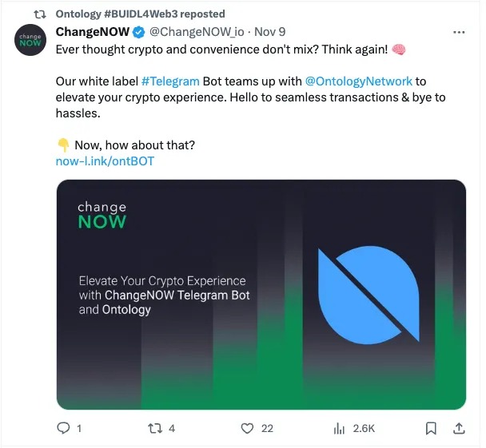Repost this tweet using retweet icon
Viewport: 486px width, 448px height.
pyautogui.click(x=156, y=429)
